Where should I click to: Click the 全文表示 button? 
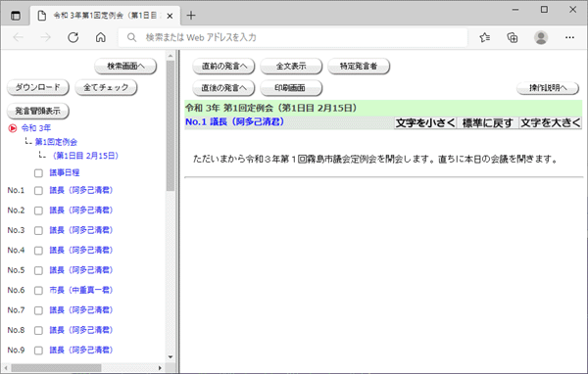pos(291,67)
